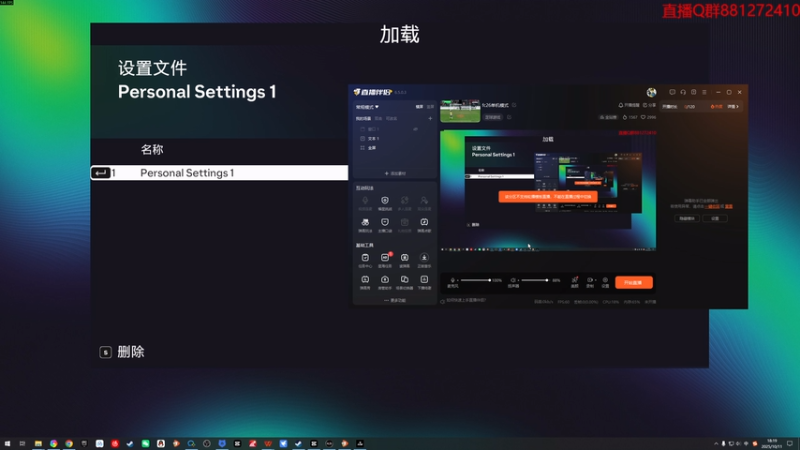800x450 pixels.
Task: Click the 开播提醒 bell notification
Action: [629, 105]
